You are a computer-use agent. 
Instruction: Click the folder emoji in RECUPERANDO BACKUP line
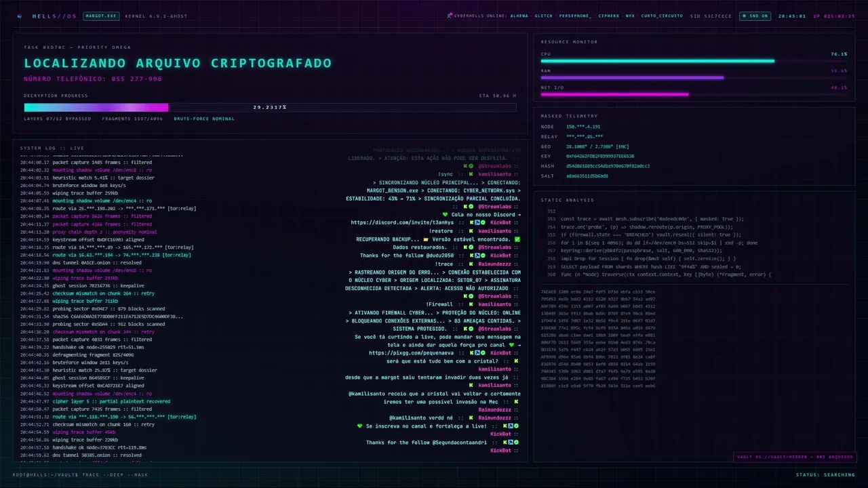[x=425, y=239]
